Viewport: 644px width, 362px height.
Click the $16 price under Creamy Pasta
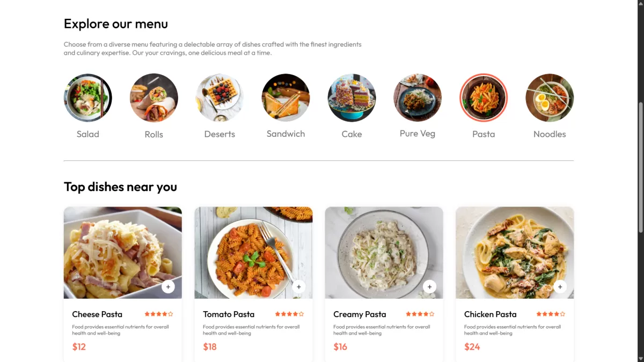click(340, 346)
